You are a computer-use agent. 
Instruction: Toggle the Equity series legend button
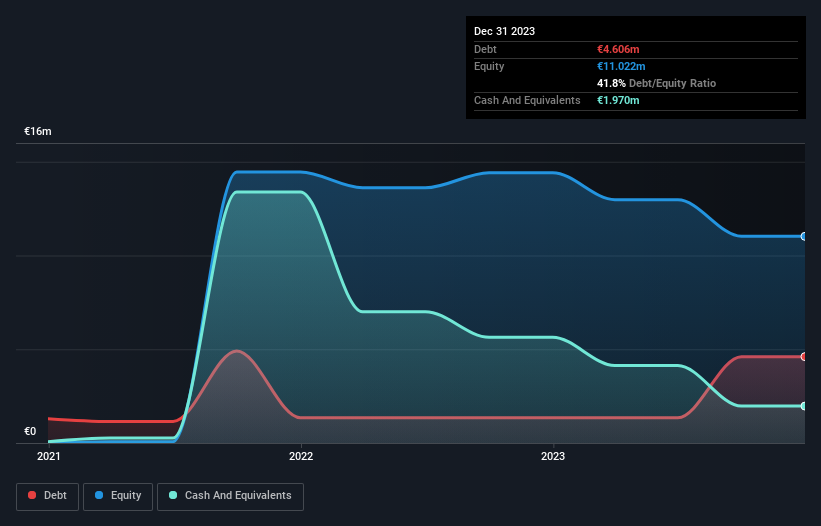point(118,496)
